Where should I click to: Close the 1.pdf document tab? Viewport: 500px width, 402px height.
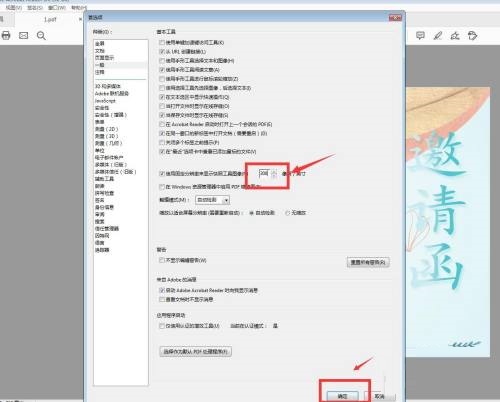pyautogui.click(x=80, y=19)
